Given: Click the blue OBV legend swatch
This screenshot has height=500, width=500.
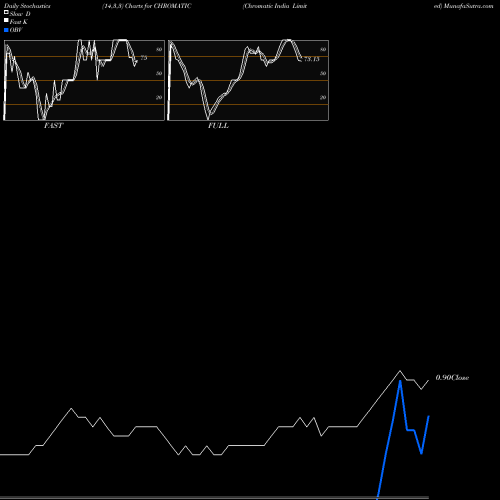Looking at the screenshot, I should (6, 30).
